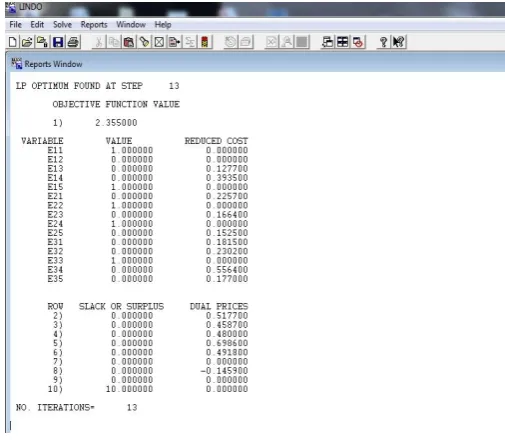Save the model with the floppy disk icon

coord(58,42)
